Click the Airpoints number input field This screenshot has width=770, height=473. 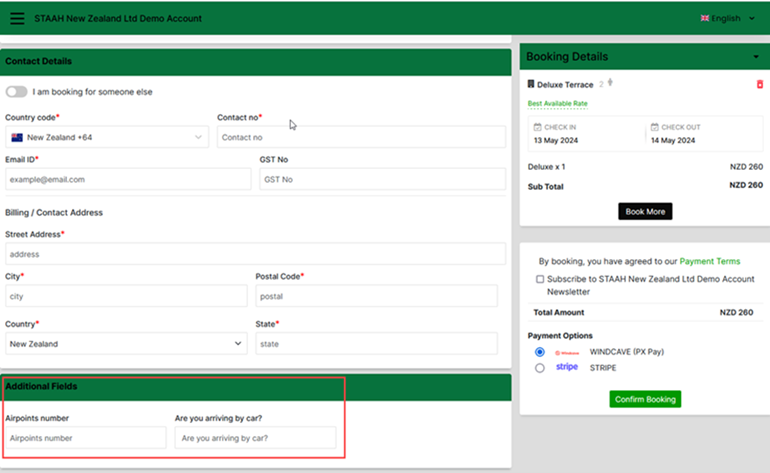85,438
